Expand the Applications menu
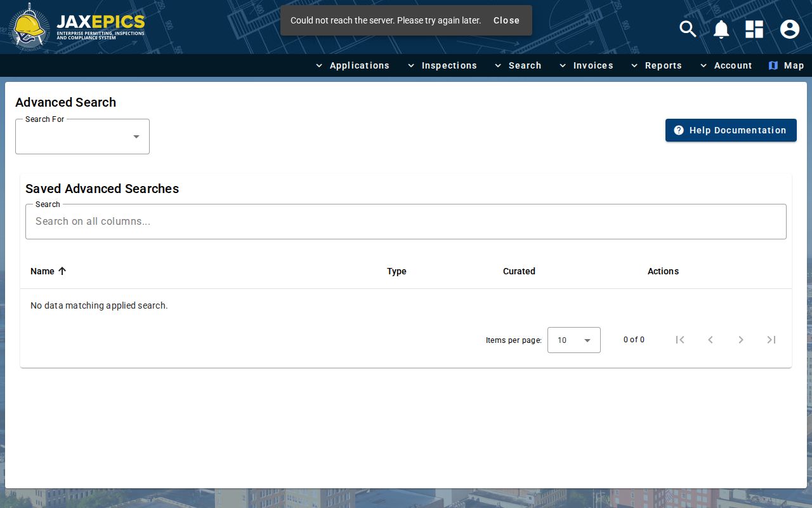Screen dimensions: 812x508 [352, 65]
